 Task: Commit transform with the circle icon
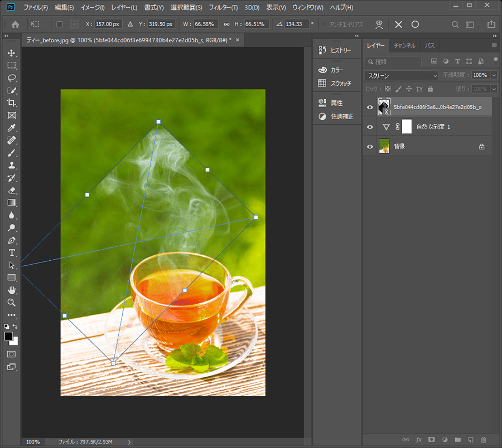point(415,25)
